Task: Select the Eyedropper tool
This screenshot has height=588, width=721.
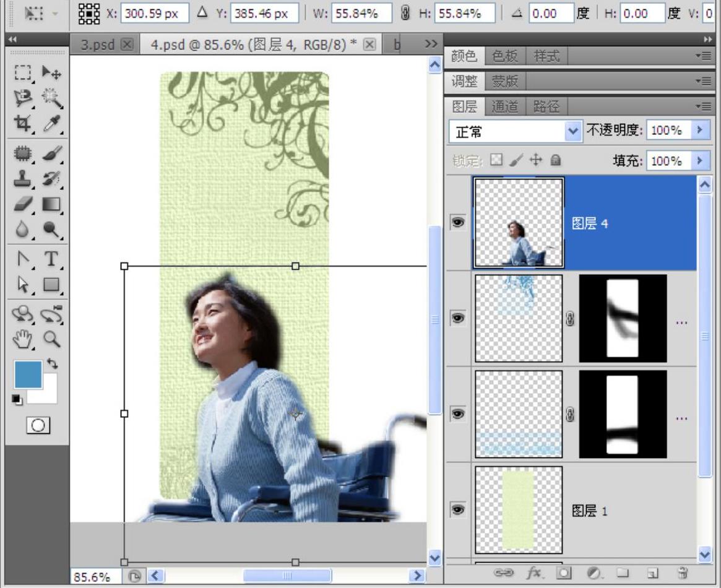Action: click(x=51, y=124)
